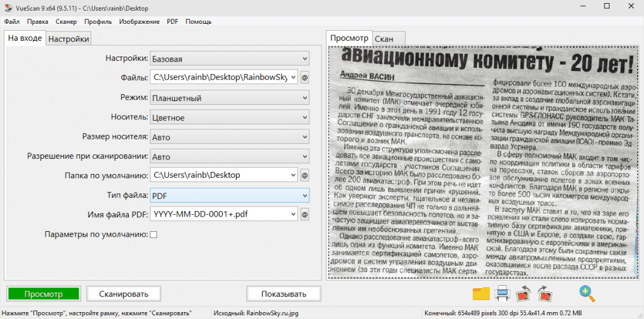Click the VueScan app icon in title bar
The height and width of the screenshot is (319, 644).
[x=8, y=8]
